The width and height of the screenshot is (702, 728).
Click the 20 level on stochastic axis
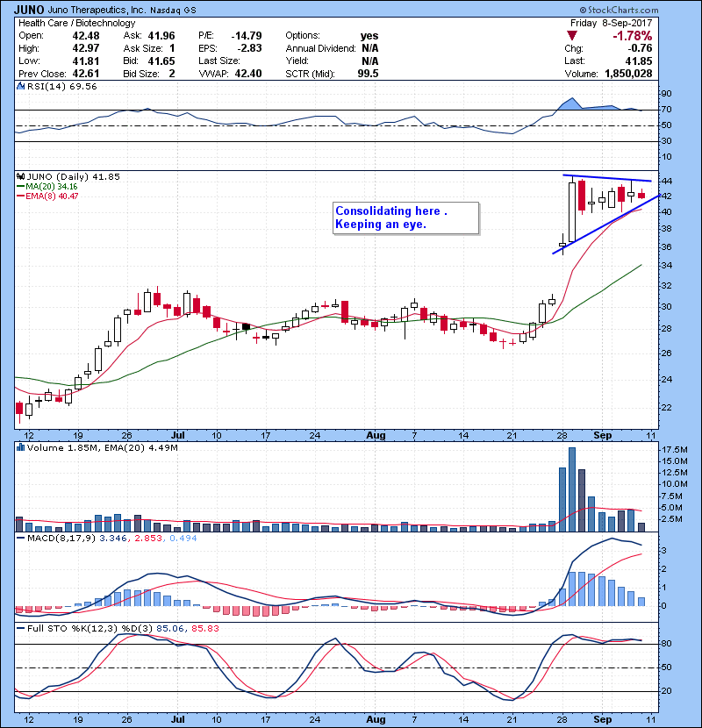[x=667, y=691]
